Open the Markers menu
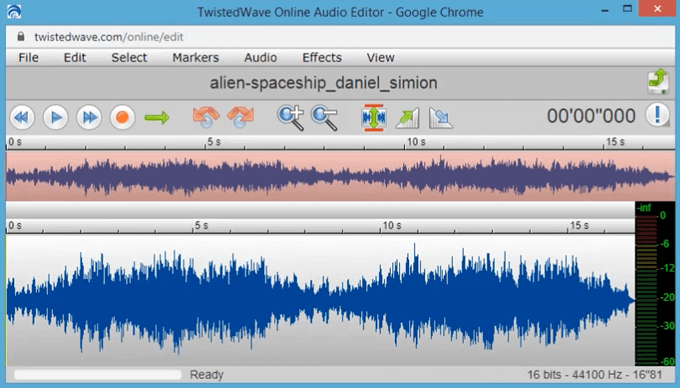This screenshot has width=680, height=388. 196,58
